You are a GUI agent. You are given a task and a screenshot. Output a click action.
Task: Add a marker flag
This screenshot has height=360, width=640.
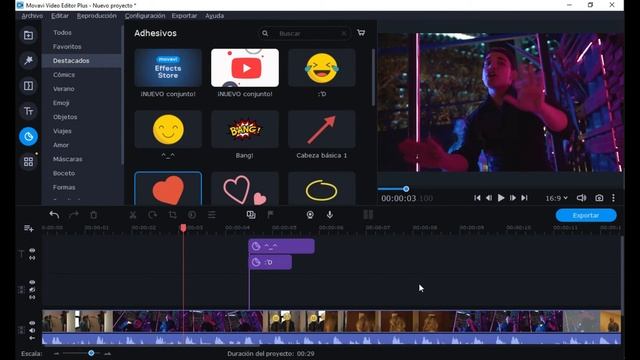tap(270, 215)
